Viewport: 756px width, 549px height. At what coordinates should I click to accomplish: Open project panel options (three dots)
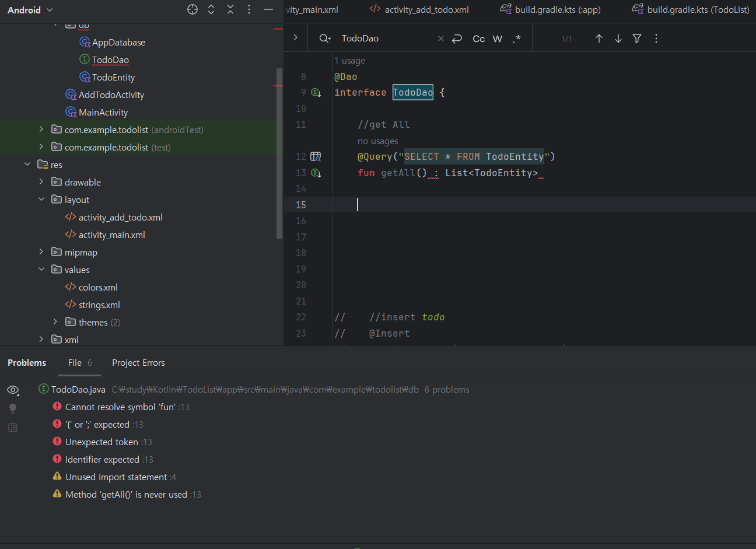pyautogui.click(x=249, y=9)
